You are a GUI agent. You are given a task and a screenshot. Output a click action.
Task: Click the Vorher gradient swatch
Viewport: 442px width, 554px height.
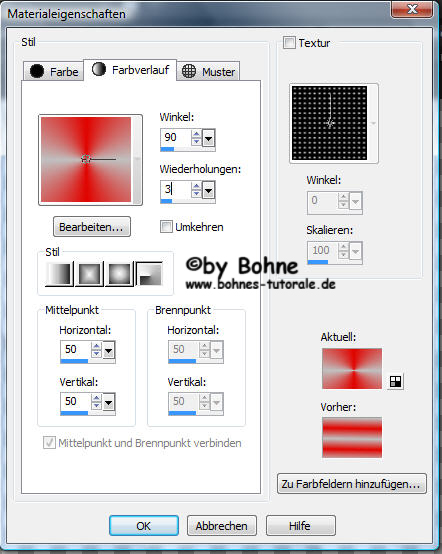click(x=352, y=437)
